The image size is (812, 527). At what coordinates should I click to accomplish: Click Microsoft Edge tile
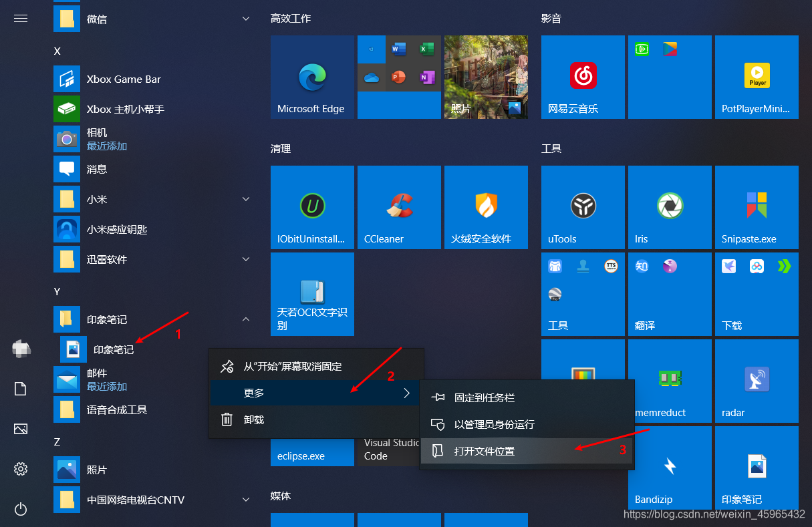coord(312,77)
